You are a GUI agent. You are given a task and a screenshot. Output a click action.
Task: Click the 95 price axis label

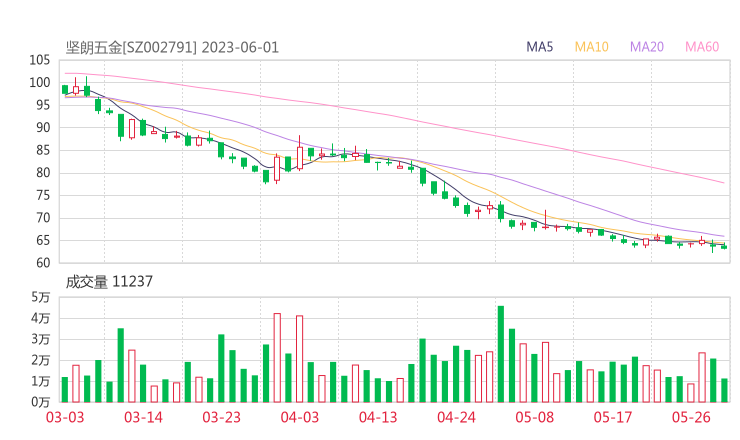coord(43,105)
